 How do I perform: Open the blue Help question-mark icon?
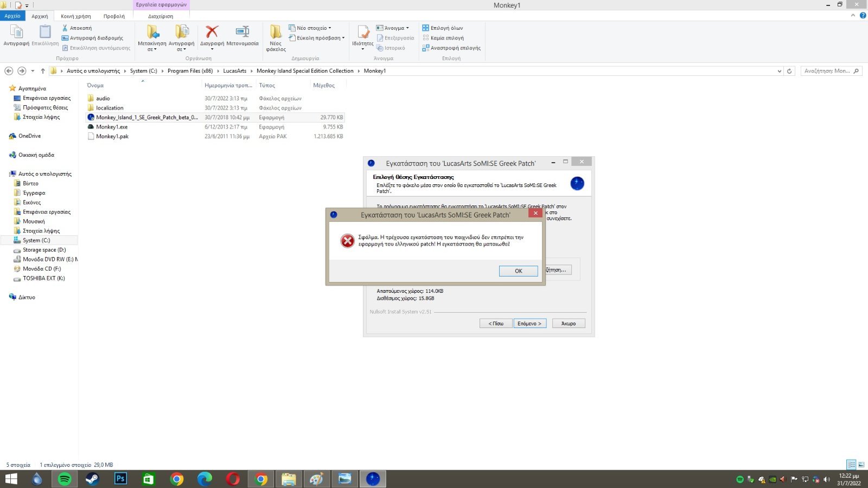point(863,16)
